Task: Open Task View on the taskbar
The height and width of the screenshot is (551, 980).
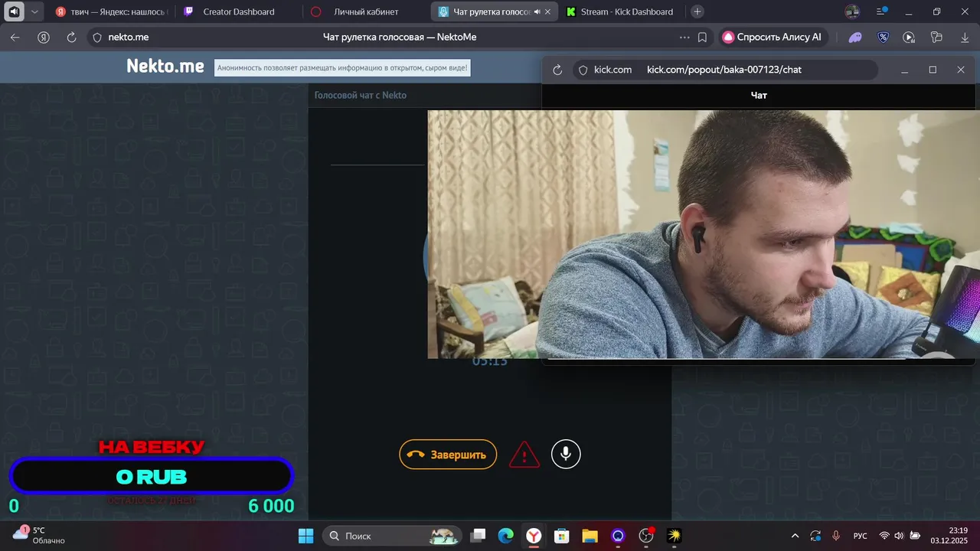Action: 478,536
